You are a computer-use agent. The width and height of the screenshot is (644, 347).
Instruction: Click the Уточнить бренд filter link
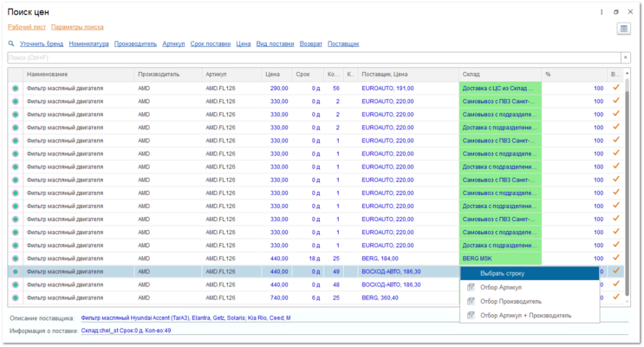[42, 43]
